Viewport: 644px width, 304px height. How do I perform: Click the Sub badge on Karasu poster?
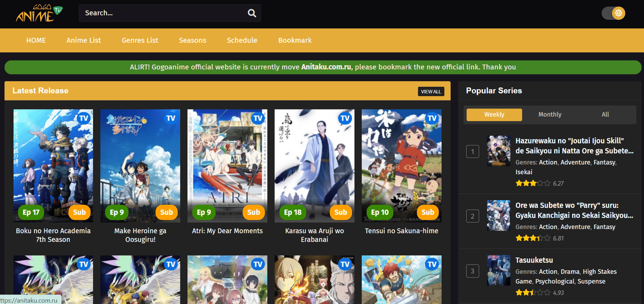pyautogui.click(x=341, y=212)
